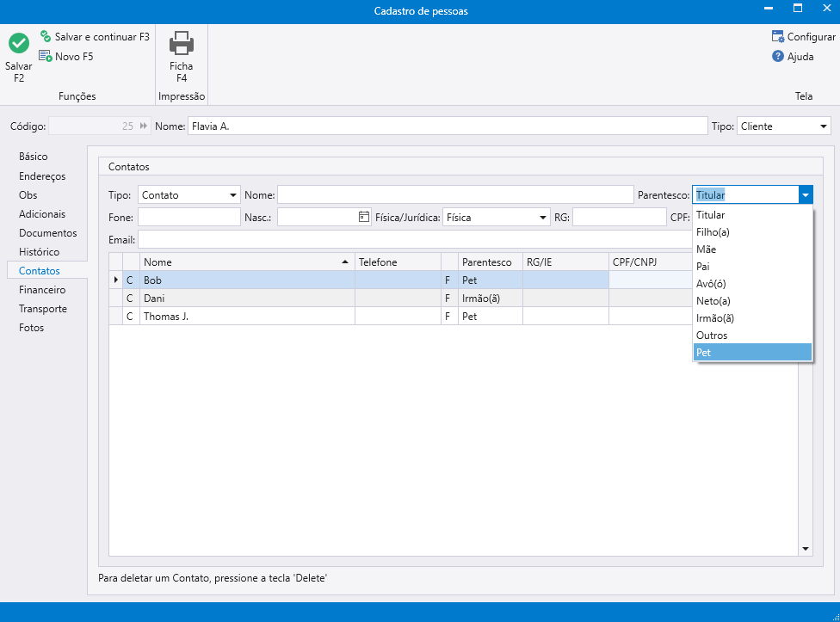The image size is (840, 622).
Task: Click the Novo F5 icon
Action: pos(46,57)
